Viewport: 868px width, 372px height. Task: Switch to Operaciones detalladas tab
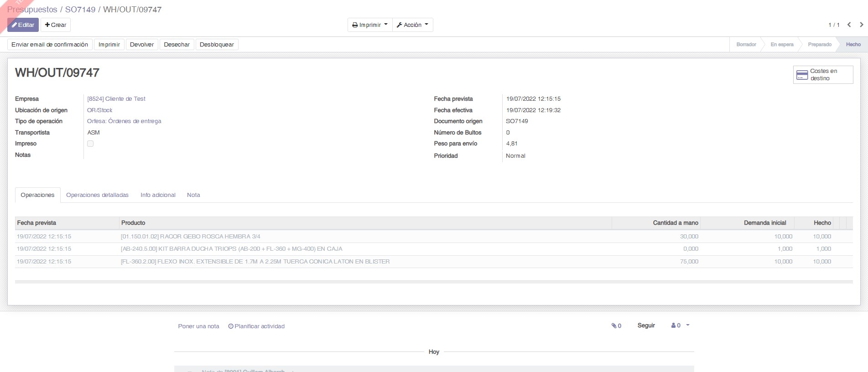pos(97,195)
